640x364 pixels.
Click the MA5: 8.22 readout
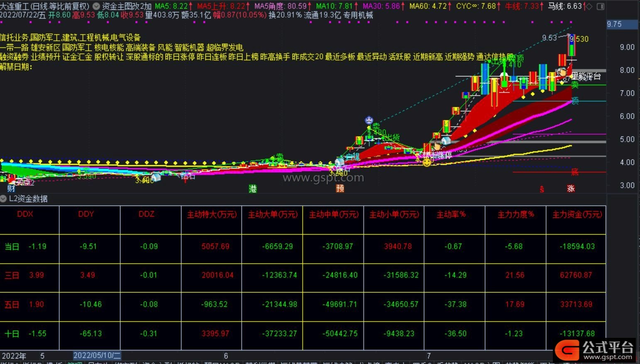(173, 6)
